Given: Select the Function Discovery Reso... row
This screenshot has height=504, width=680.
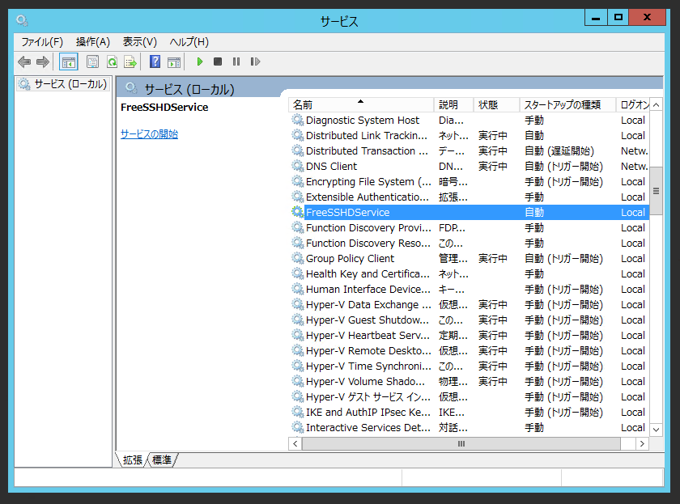Looking at the screenshot, I should click(469, 243).
